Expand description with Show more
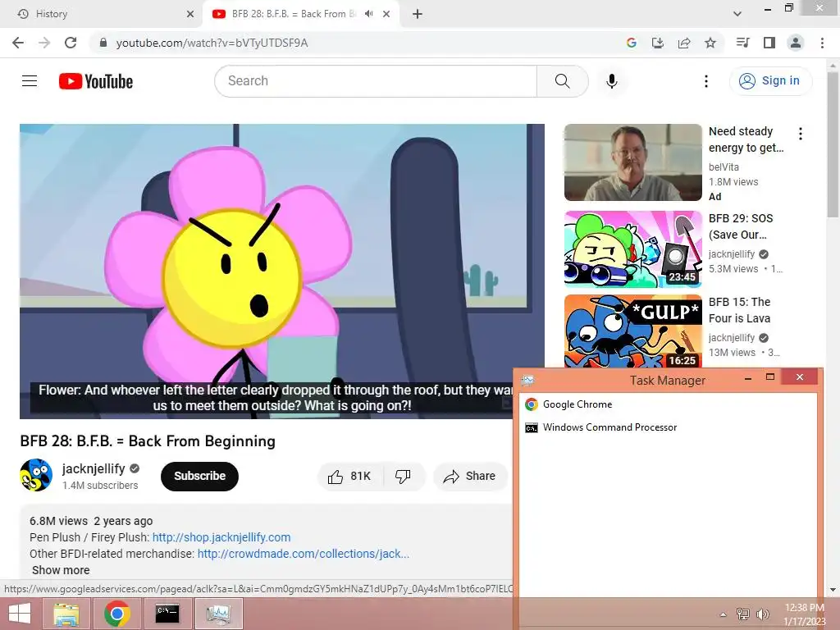 click(61, 571)
